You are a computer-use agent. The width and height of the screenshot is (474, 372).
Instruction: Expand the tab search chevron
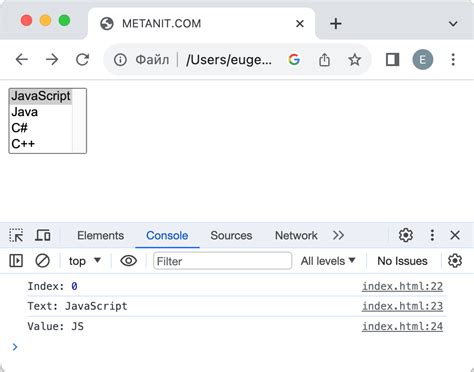(x=453, y=24)
